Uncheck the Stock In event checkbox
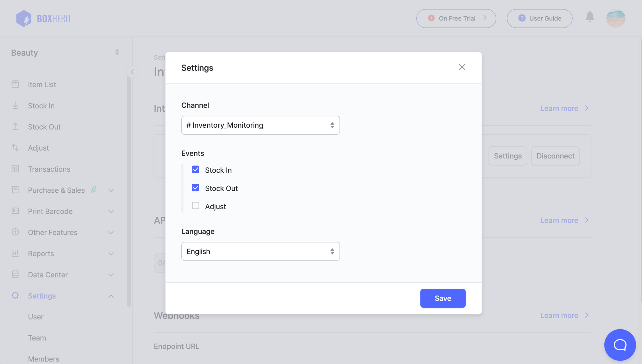The image size is (642, 364). pos(195,169)
